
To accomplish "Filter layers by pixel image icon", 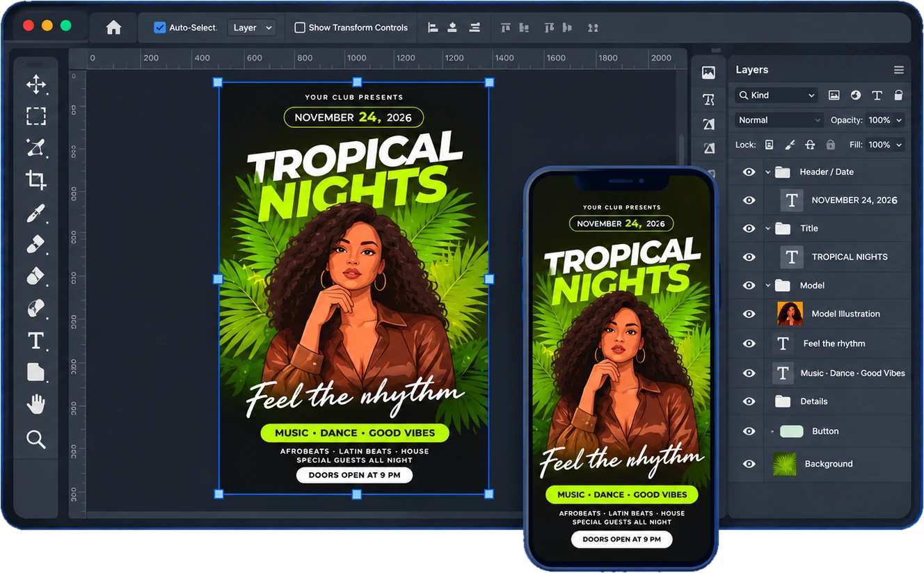I will pyautogui.click(x=834, y=95).
